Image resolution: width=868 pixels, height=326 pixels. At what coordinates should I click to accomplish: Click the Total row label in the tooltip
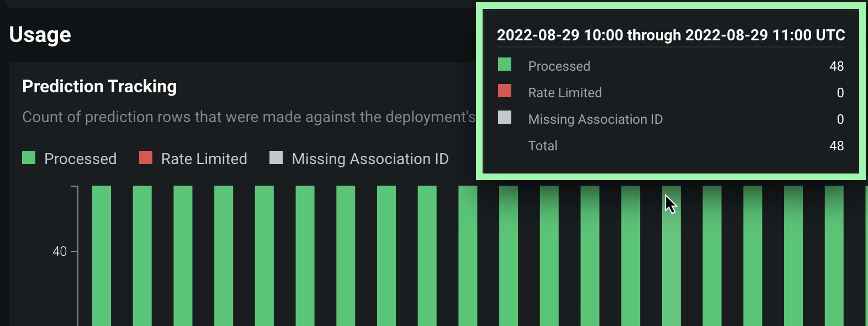[543, 146]
